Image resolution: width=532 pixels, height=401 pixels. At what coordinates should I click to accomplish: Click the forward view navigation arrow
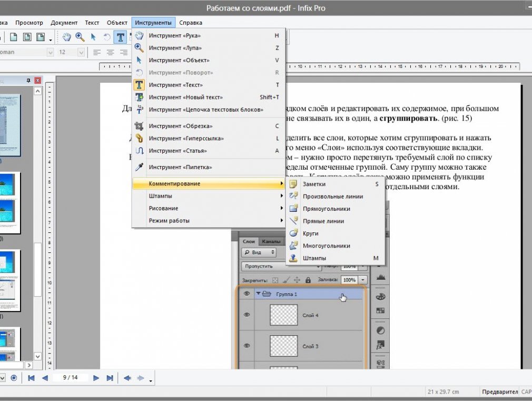(x=141, y=378)
